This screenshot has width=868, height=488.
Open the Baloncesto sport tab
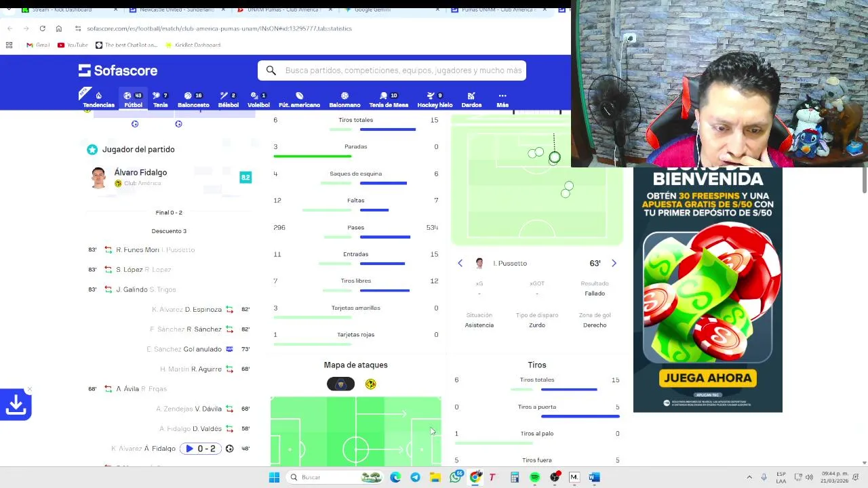193,100
